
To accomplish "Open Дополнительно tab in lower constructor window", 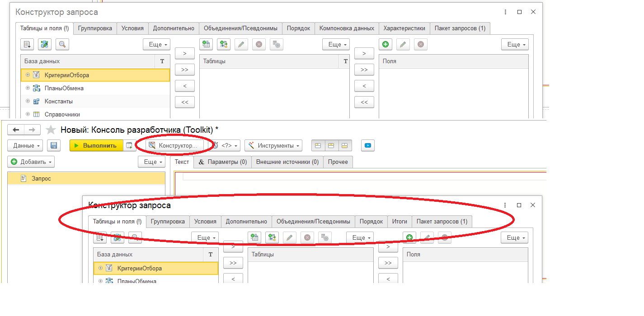I will (x=246, y=221).
